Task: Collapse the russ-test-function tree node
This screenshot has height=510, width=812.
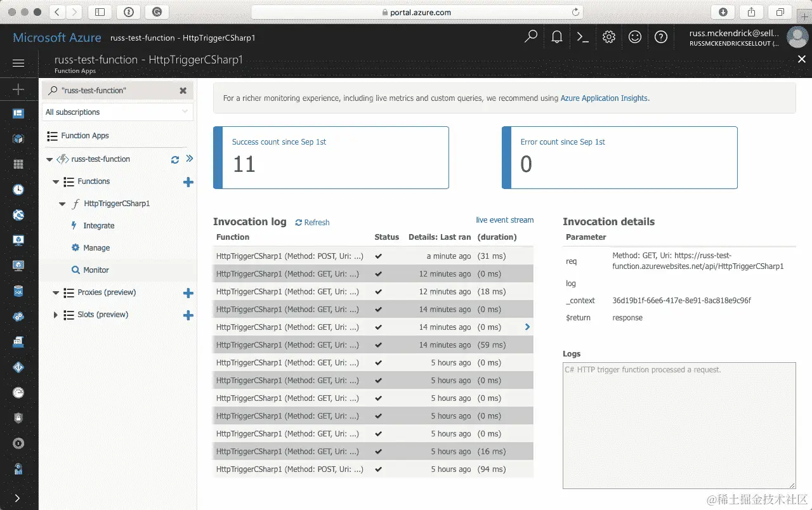Action: click(x=49, y=160)
